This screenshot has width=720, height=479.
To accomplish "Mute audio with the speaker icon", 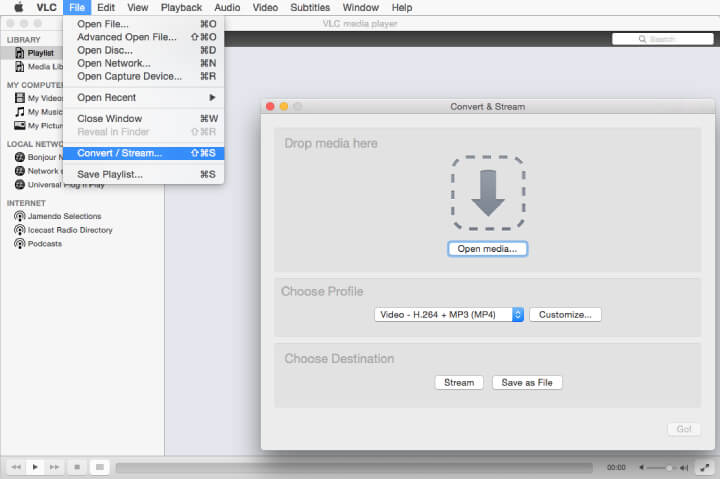I will [x=641, y=468].
